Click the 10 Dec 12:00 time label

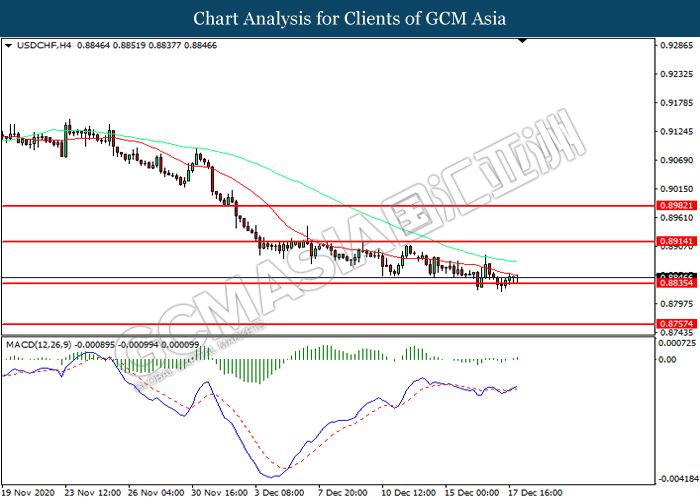pos(409,493)
